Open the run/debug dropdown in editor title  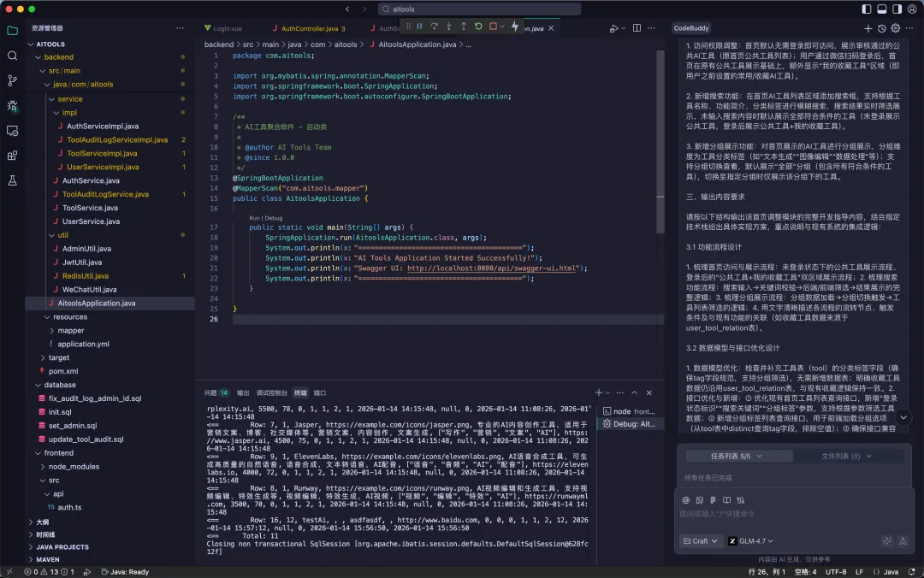click(624, 28)
